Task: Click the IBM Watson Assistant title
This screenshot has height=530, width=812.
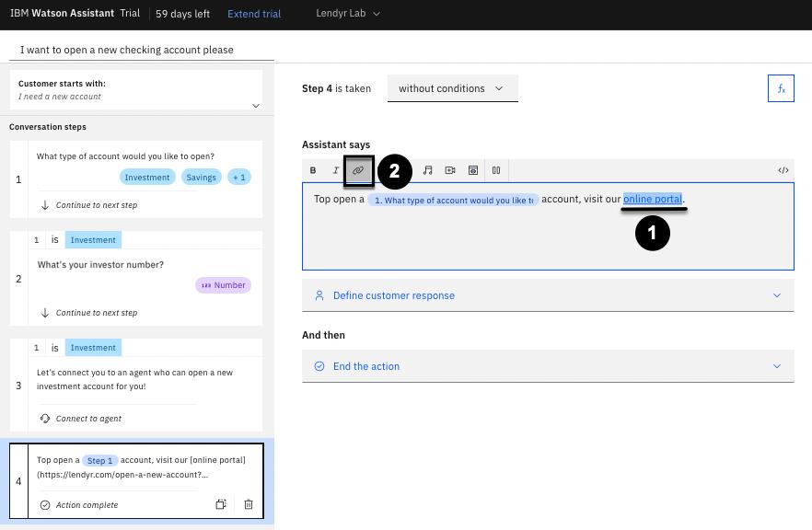Action: pos(63,14)
